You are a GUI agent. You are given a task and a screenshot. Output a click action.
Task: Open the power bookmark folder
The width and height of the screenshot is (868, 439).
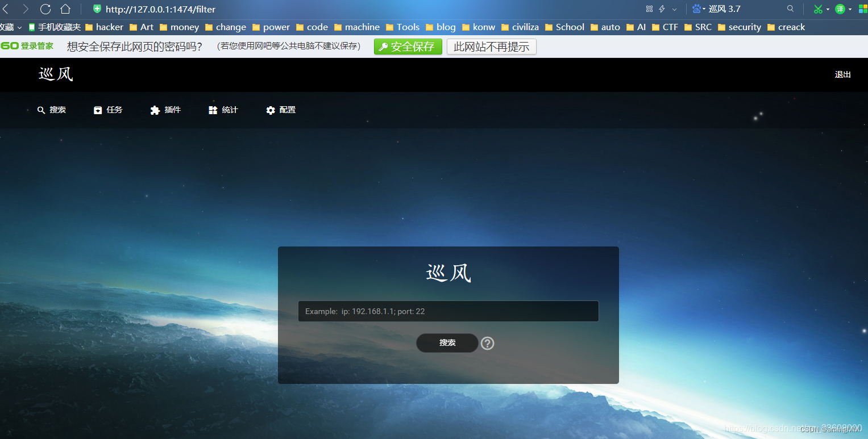coord(271,27)
